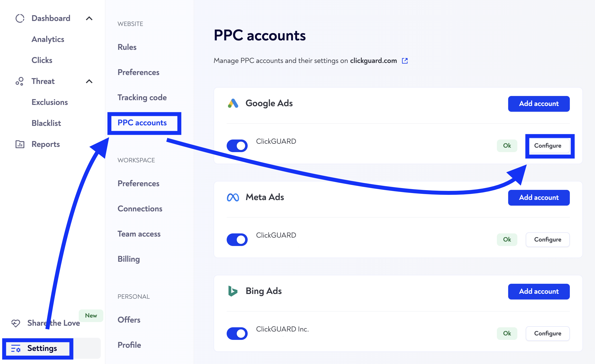
Task: Add a Bing Ads account
Action: (x=539, y=292)
